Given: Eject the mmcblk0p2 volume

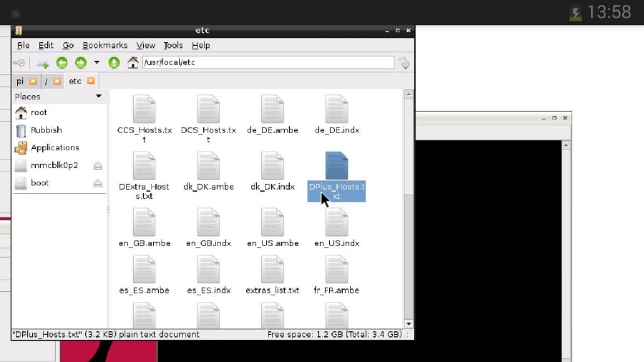Looking at the screenshot, I should (97, 166).
